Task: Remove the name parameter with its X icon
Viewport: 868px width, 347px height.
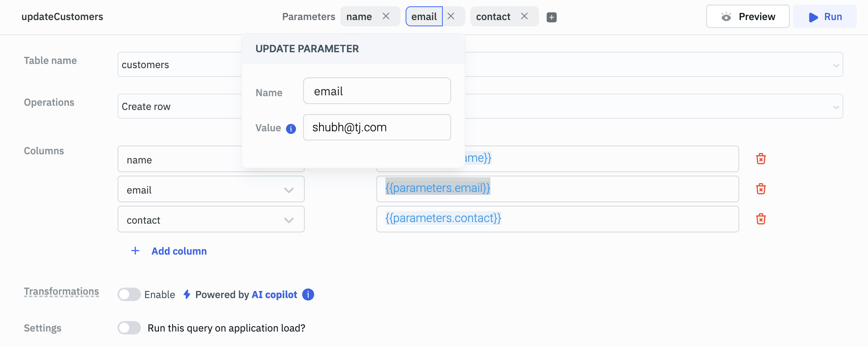Action: click(386, 16)
